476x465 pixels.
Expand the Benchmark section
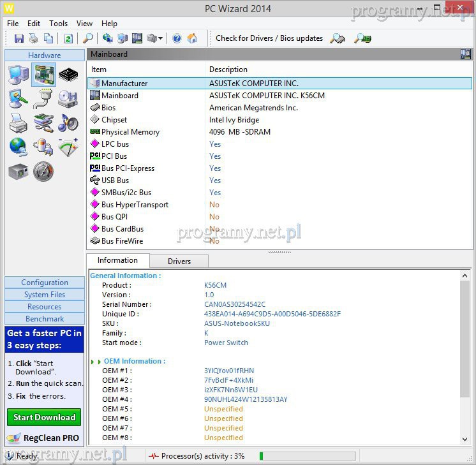pos(44,319)
